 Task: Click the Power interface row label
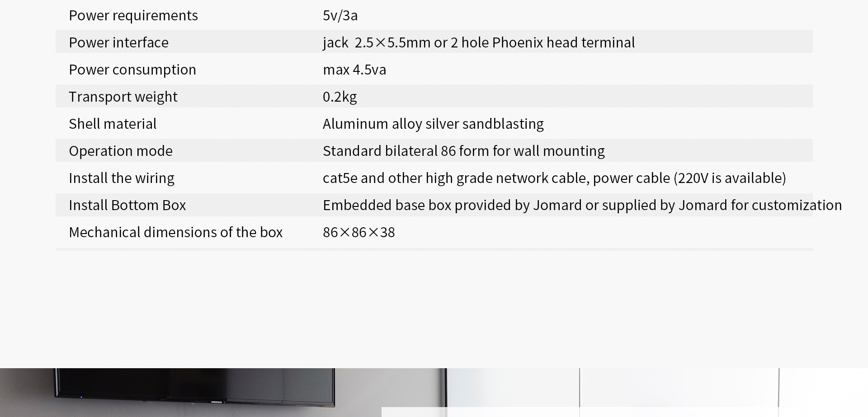[118, 42]
